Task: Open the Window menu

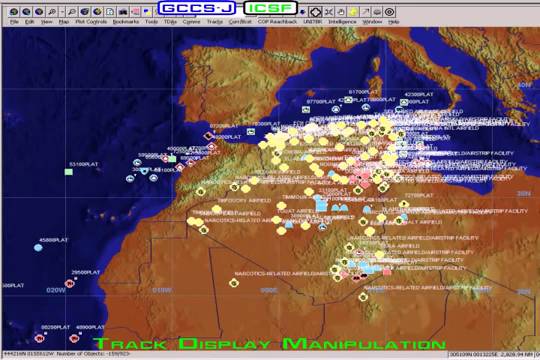Action: coord(372,22)
